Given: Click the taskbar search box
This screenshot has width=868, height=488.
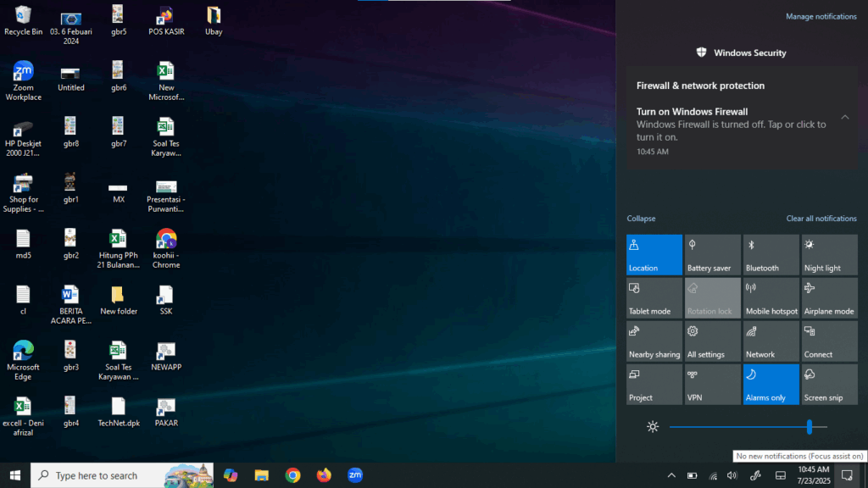Looking at the screenshot, I should coord(122,475).
